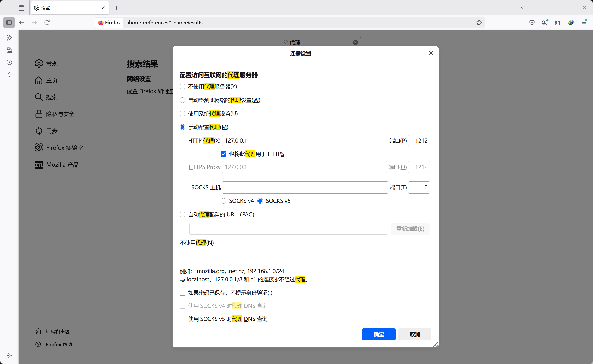Enable proxy DNS for SOCKS v5
The height and width of the screenshot is (364, 593).
(182, 319)
